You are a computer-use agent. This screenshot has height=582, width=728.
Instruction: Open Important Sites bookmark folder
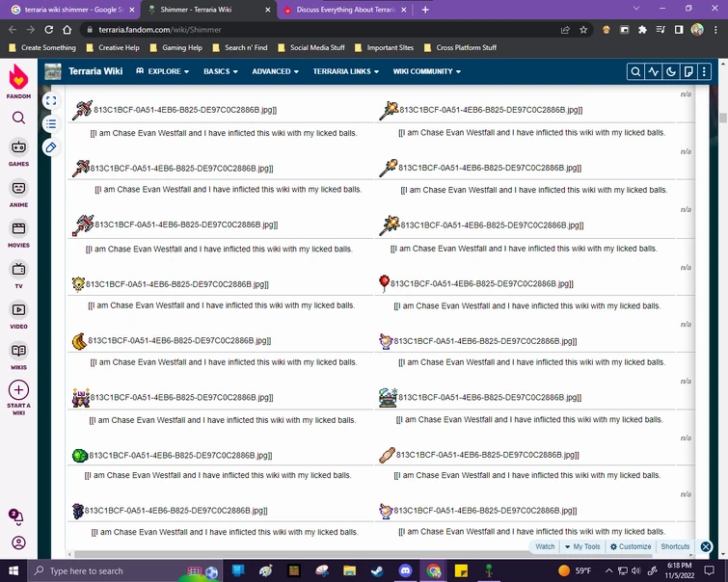pos(384,47)
